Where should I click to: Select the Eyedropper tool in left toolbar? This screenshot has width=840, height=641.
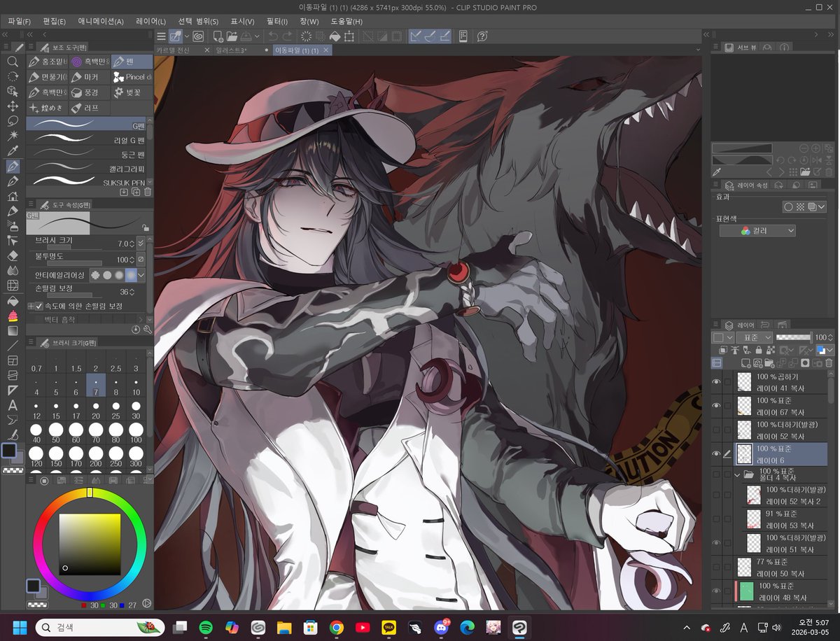point(13,151)
